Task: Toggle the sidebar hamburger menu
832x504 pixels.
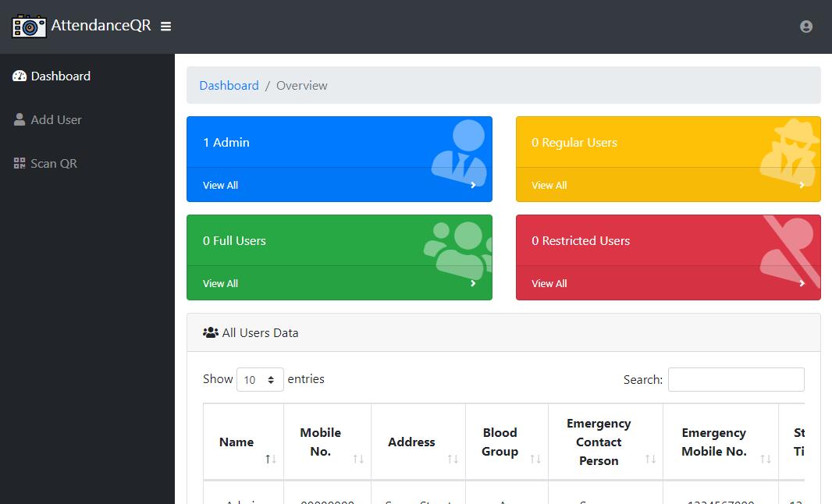Action: 165,27
